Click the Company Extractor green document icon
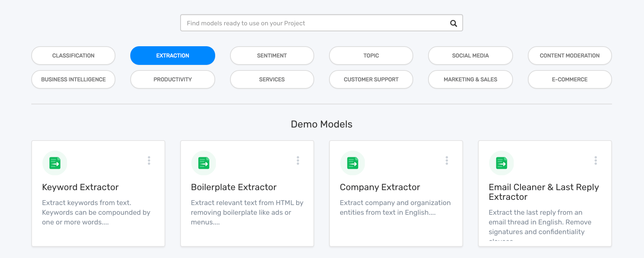This screenshot has height=258, width=644. (353, 163)
